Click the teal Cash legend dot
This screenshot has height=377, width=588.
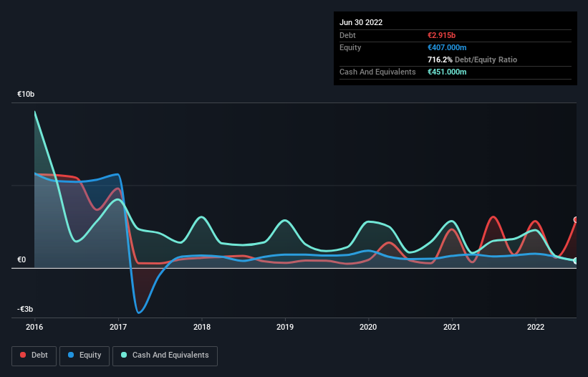pos(124,355)
